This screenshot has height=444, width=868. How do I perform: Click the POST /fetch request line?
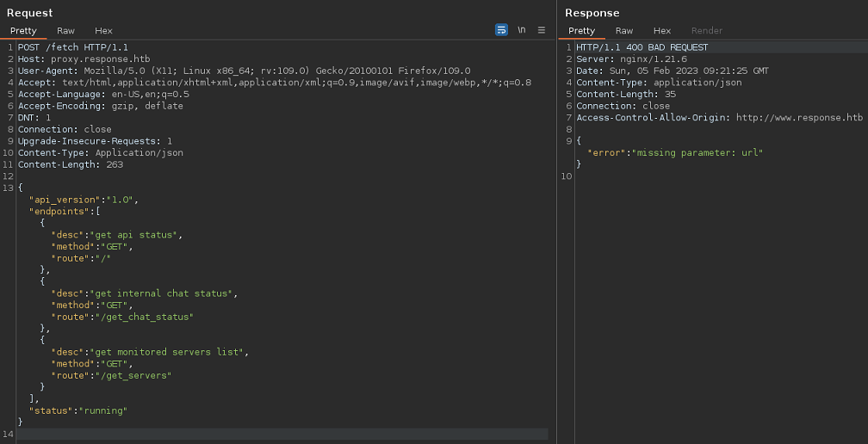[72, 47]
